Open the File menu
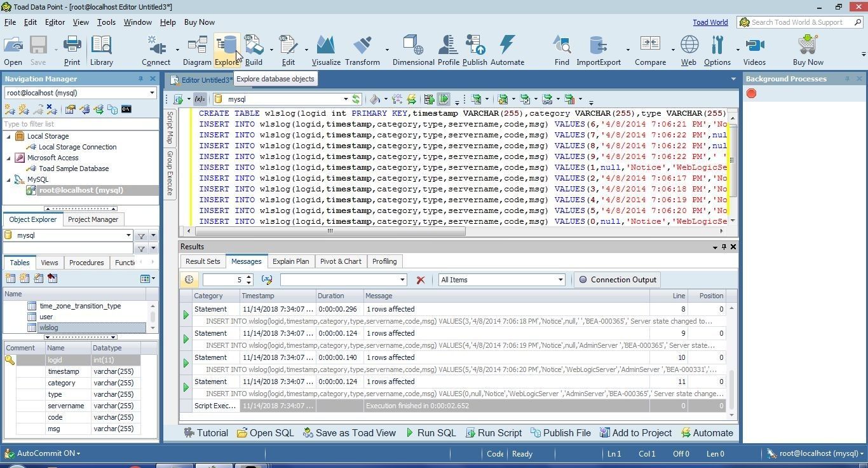The image size is (868, 468). coord(10,22)
